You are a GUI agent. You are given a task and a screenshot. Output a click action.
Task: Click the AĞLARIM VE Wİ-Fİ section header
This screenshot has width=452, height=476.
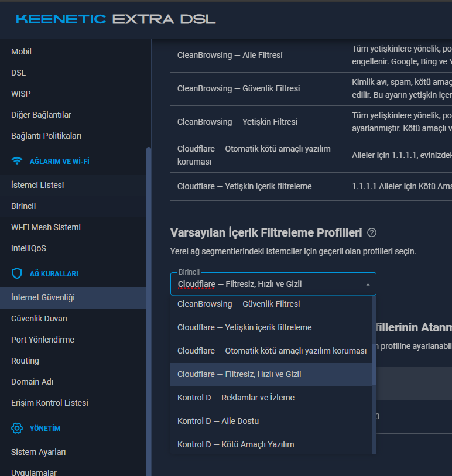point(60,161)
